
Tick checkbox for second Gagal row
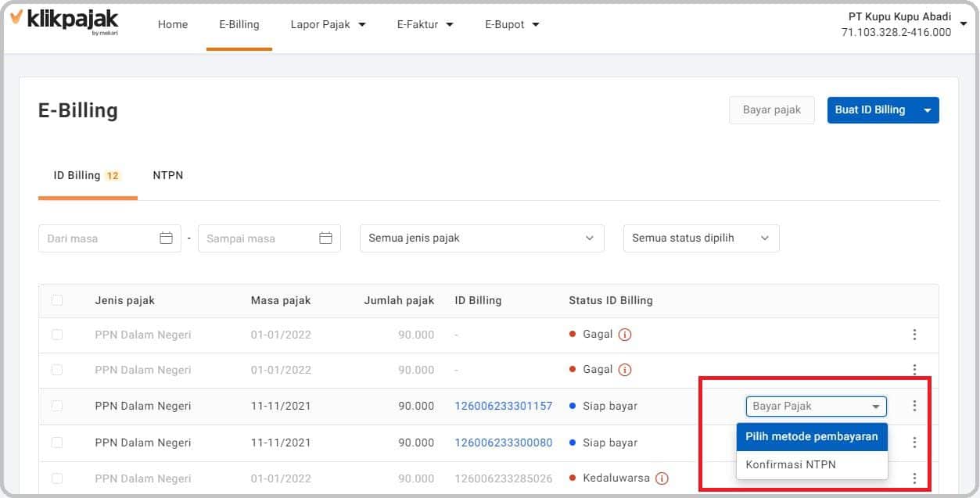57,370
